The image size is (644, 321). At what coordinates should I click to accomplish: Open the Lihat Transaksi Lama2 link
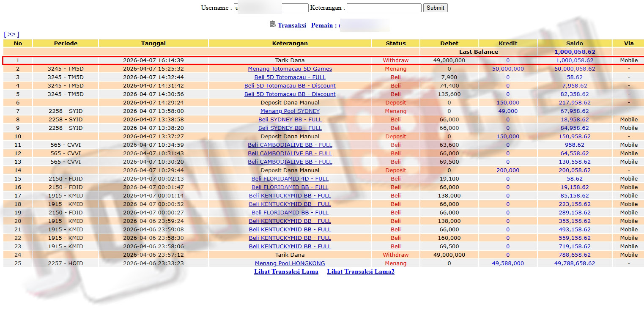click(361, 272)
